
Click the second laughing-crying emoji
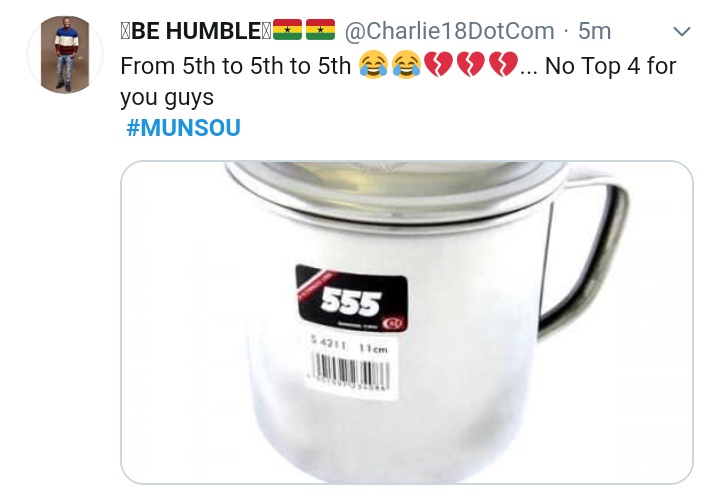pos(406,65)
